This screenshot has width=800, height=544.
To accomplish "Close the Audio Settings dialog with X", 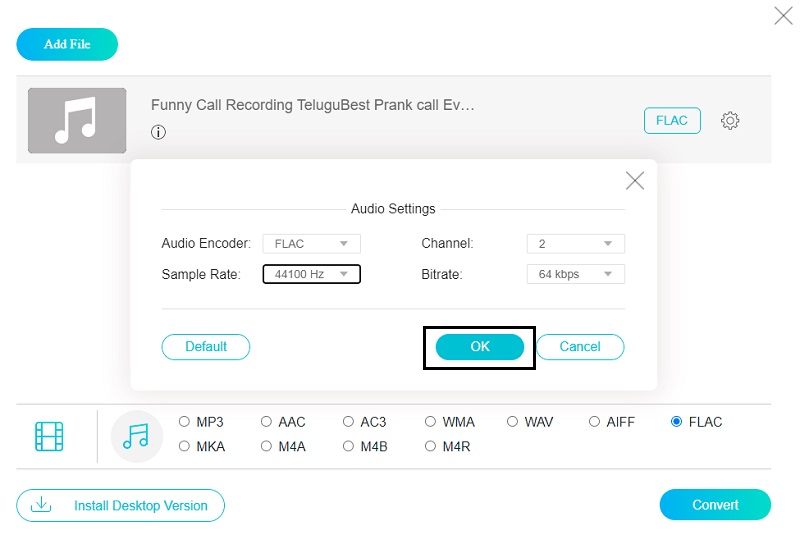I will point(634,181).
